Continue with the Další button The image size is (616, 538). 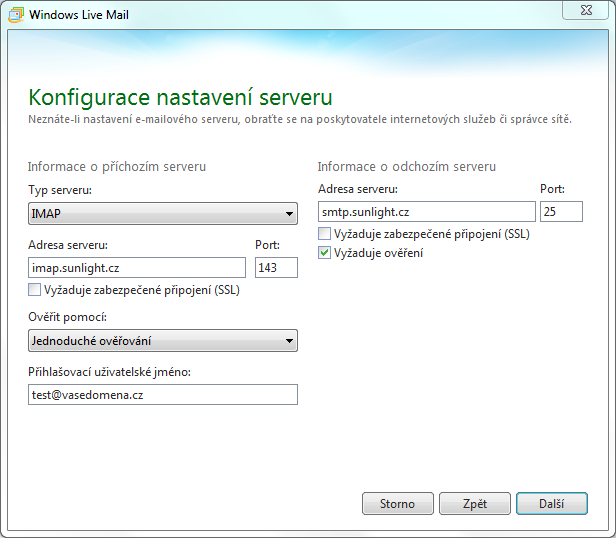(552, 503)
